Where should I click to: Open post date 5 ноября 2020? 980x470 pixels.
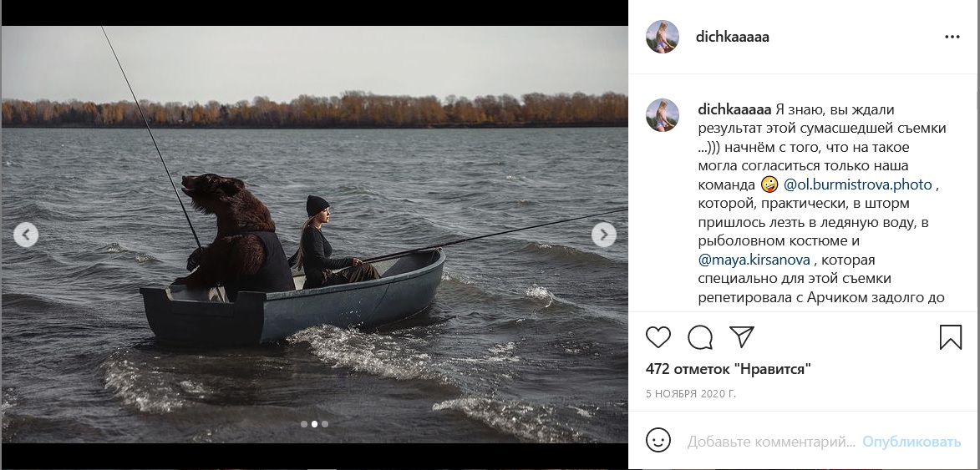coord(691,394)
